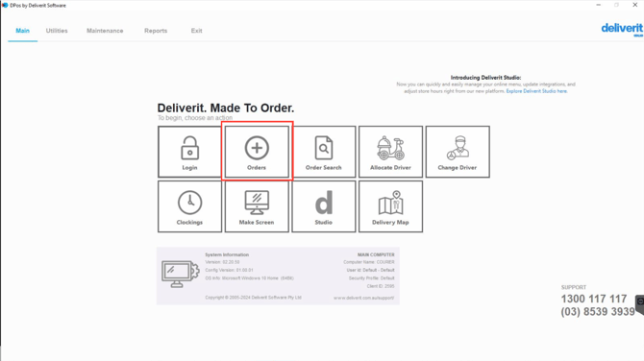Open the Reports tab

pos(156,31)
